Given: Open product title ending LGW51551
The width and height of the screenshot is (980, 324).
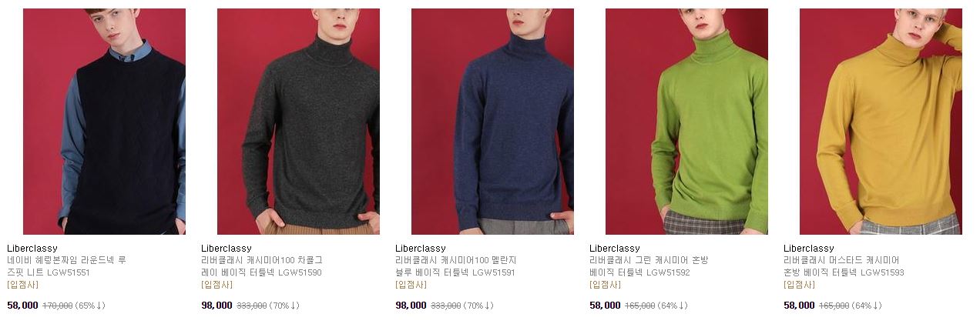Looking at the screenshot, I should (x=67, y=266).
